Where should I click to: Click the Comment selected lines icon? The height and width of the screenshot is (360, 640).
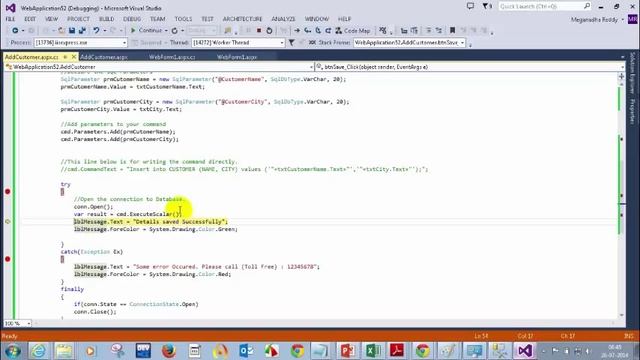coord(428,31)
